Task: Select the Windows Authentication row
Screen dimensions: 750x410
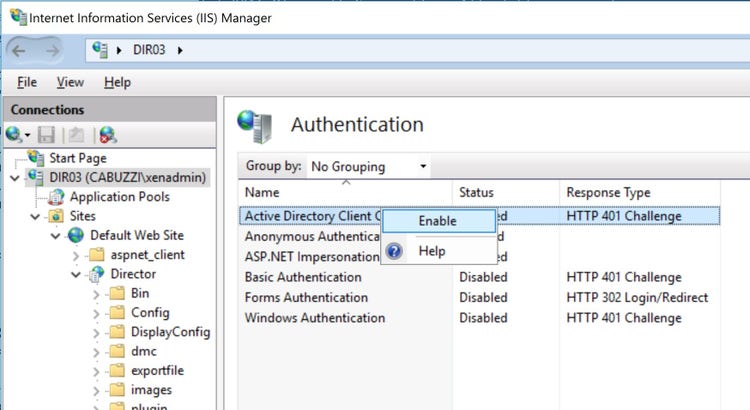Action: pos(479,318)
